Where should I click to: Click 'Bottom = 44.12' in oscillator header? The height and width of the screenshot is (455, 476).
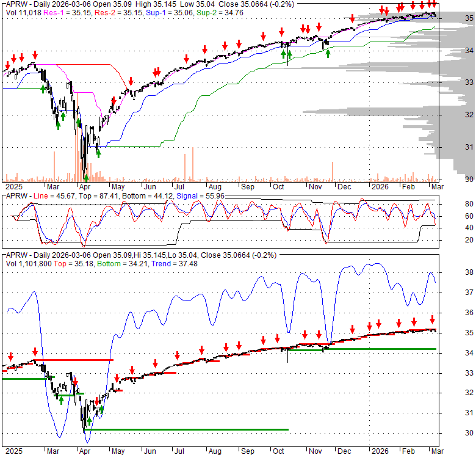(147, 196)
